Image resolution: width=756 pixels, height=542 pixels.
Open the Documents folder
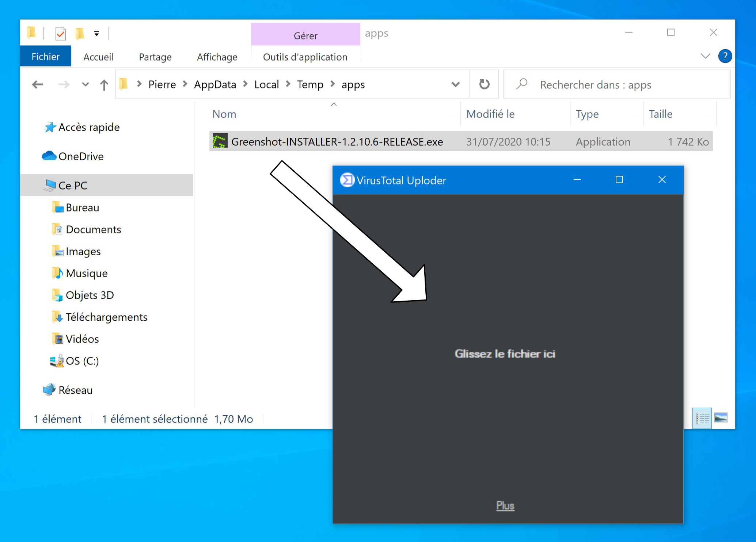[93, 229]
